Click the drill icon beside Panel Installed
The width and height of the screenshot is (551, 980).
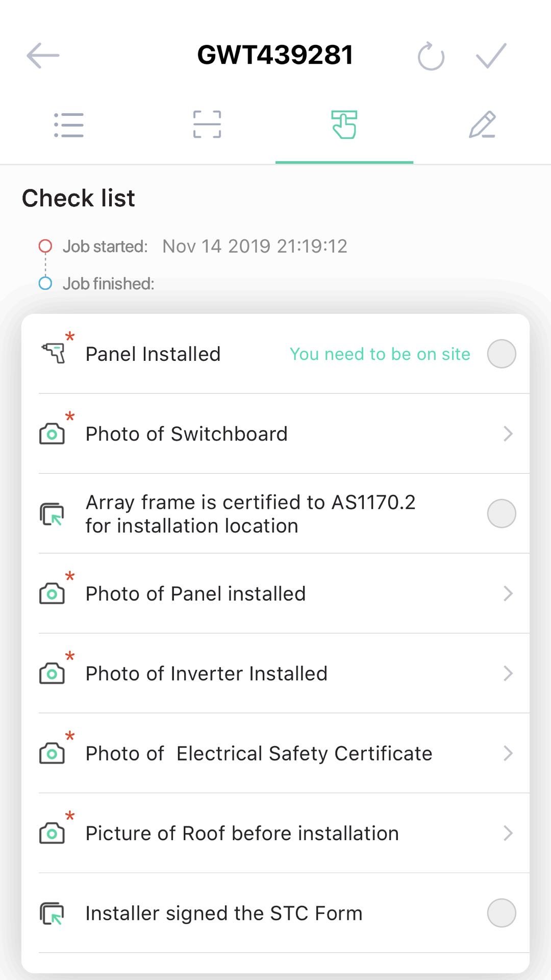(54, 353)
